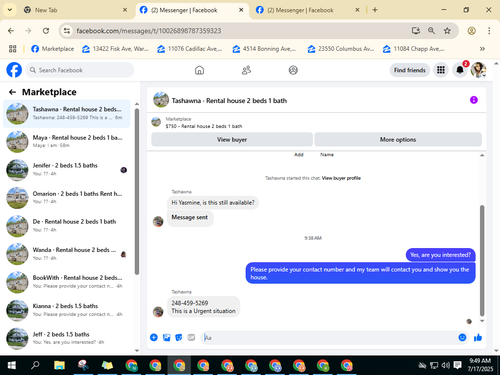This screenshot has height=375, width=500.
Task: Open De Rental house conversation
Action: coord(67,226)
